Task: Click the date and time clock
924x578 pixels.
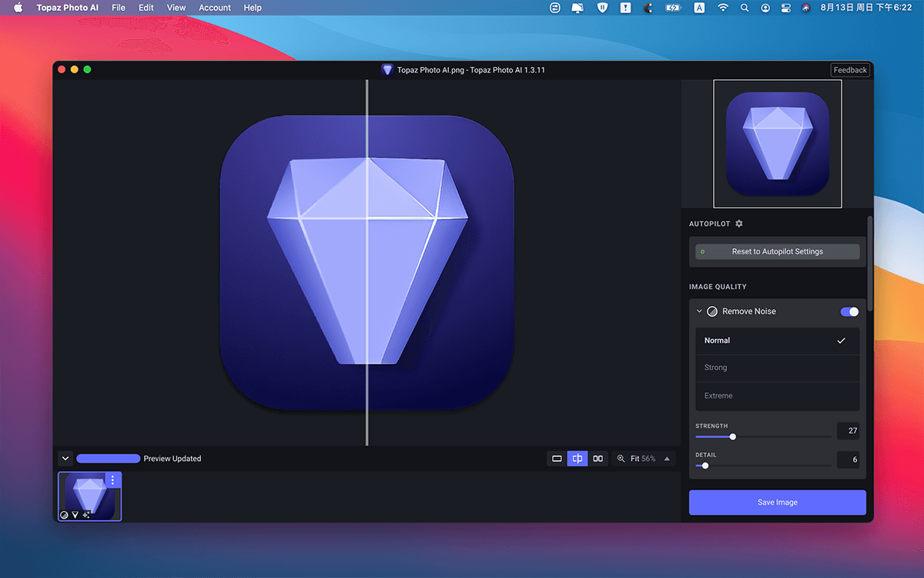Action: pyautogui.click(x=866, y=8)
